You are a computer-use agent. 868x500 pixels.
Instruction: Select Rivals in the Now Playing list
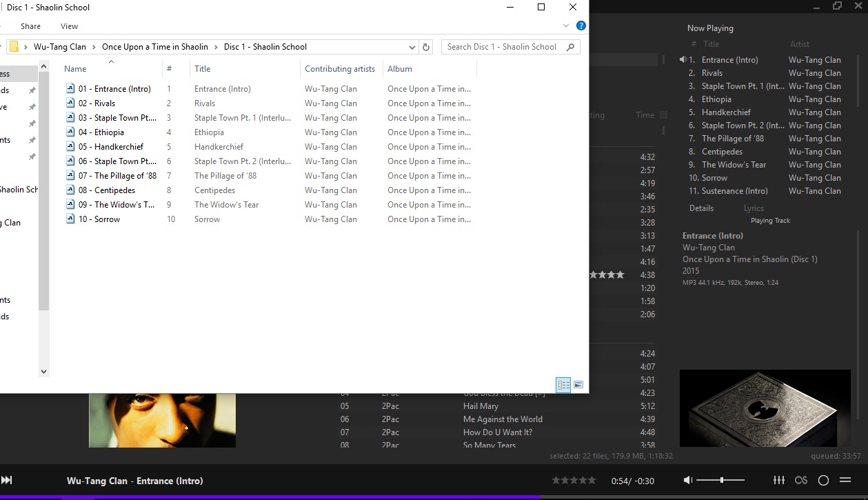click(712, 73)
